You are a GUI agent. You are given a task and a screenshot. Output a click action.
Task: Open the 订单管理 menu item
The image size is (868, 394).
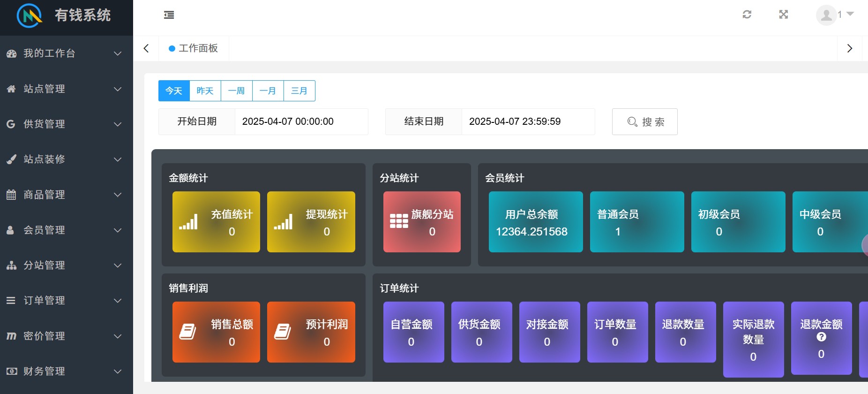pyautogui.click(x=66, y=300)
